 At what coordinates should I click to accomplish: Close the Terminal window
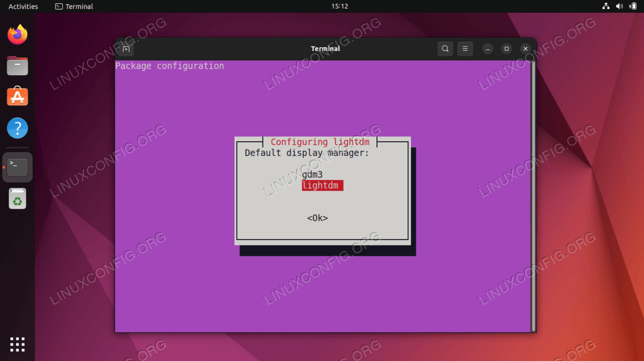pos(526,49)
